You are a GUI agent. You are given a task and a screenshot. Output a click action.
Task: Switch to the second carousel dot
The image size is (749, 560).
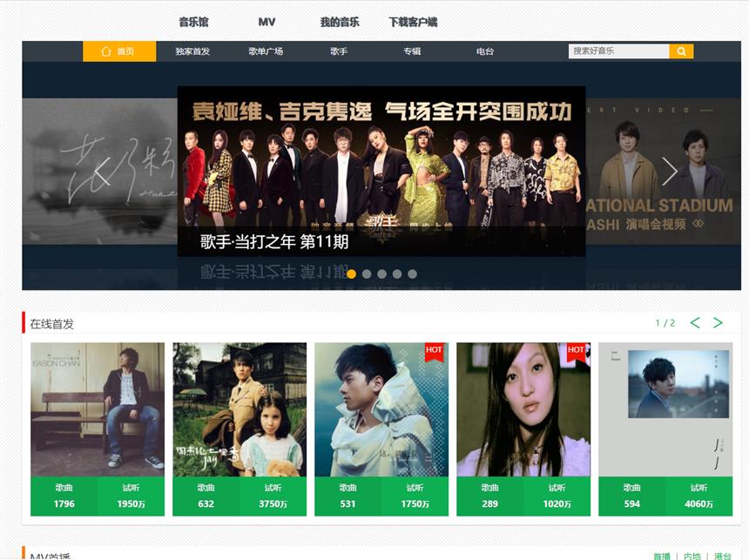click(367, 273)
